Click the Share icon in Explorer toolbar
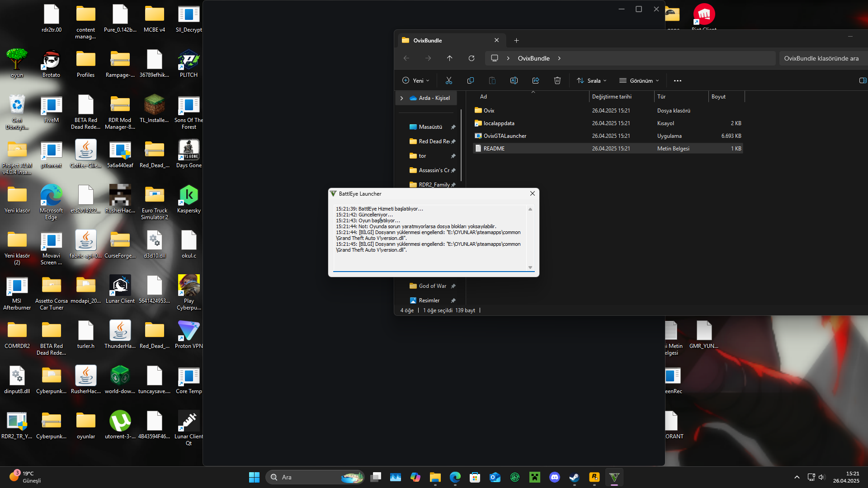 click(535, 80)
